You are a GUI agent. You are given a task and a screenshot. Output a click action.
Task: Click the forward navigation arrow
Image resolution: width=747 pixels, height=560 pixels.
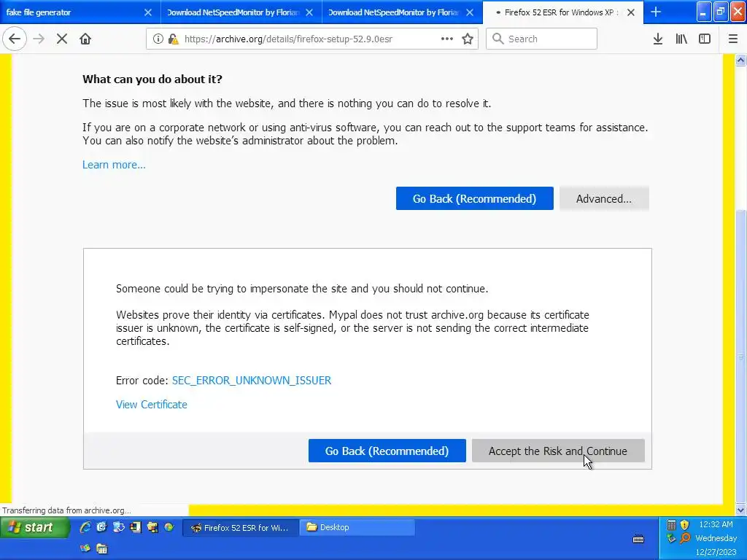click(39, 39)
